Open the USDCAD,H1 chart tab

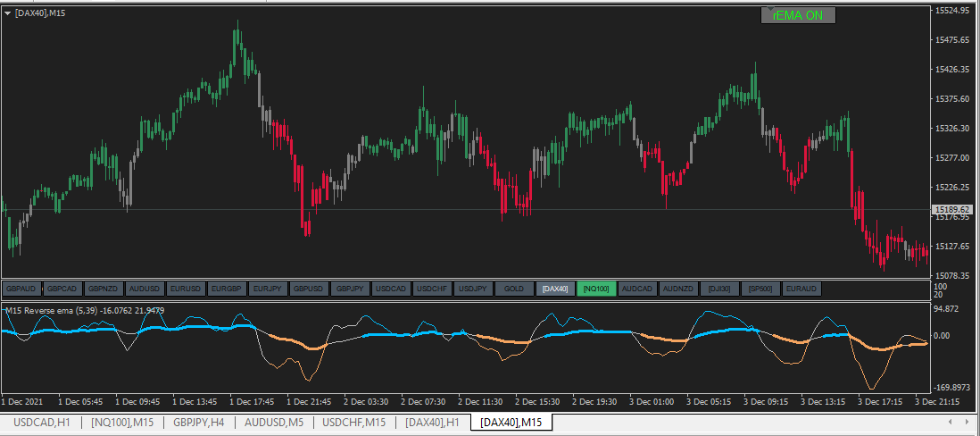pyautogui.click(x=42, y=423)
